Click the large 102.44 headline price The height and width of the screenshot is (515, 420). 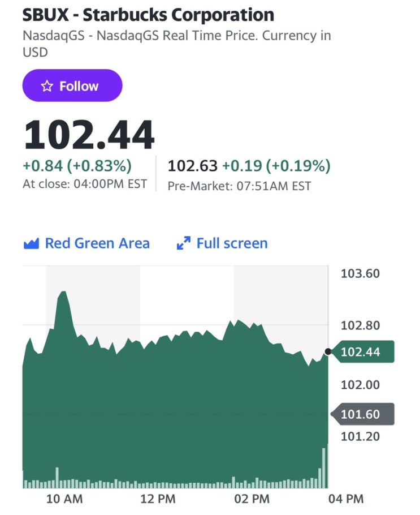(x=89, y=135)
